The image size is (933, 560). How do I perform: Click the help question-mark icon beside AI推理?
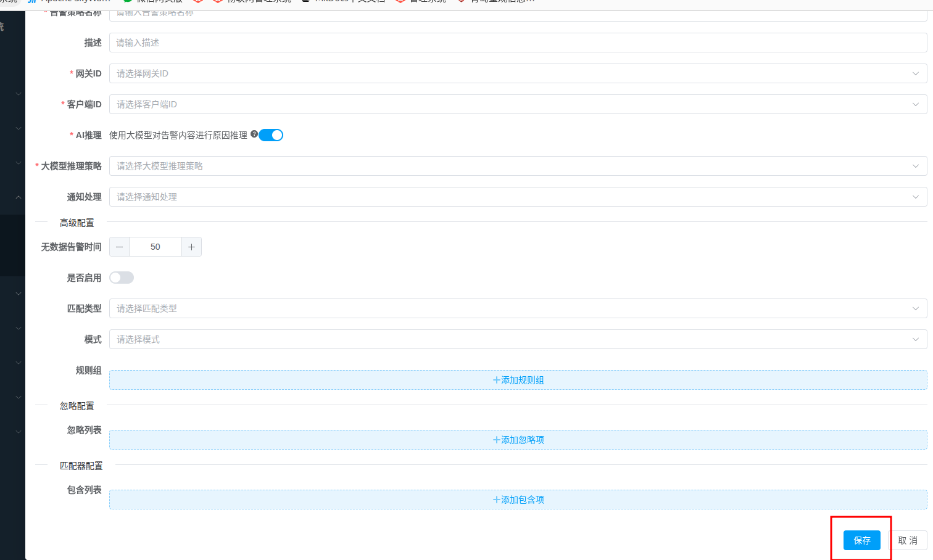[255, 134]
